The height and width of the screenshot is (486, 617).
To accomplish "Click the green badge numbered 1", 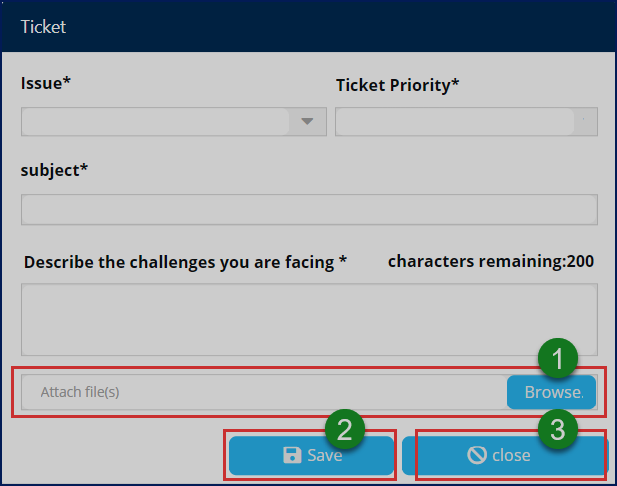I will pyautogui.click(x=558, y=357).
